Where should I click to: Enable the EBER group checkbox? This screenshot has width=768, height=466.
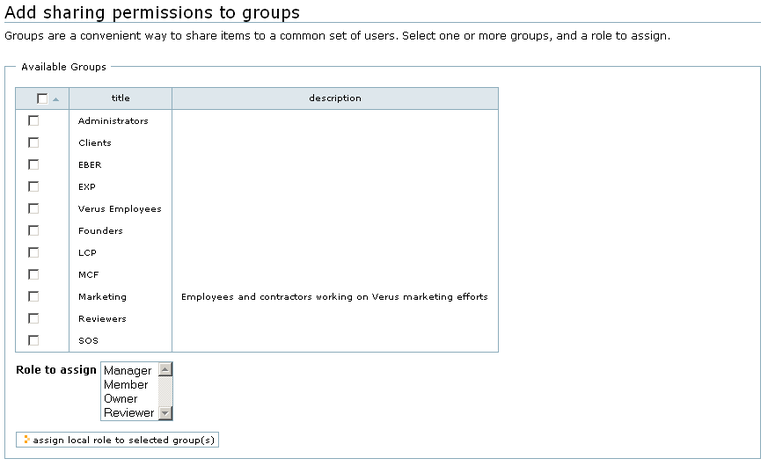[x=34, y=165]
